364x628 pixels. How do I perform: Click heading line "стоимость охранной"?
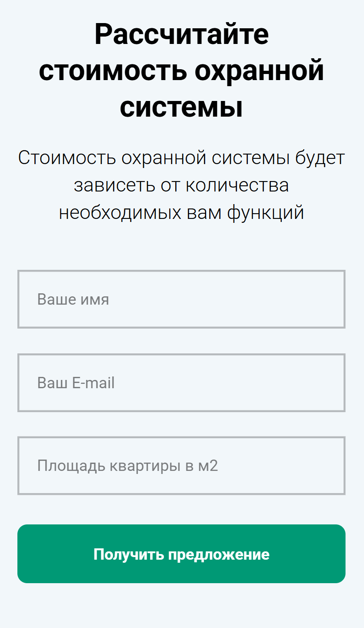(181, 71)
